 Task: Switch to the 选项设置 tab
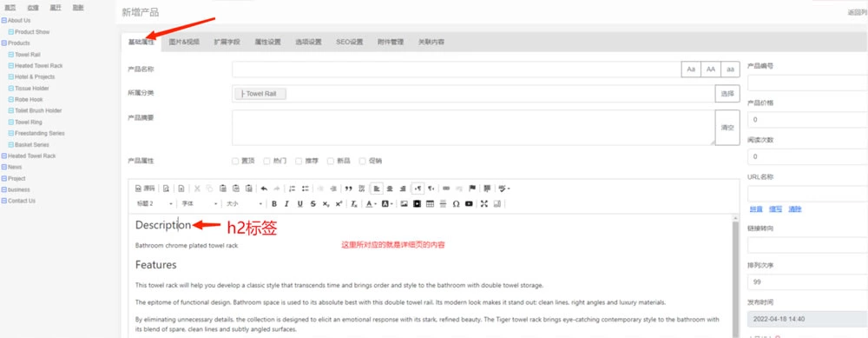click(x=308, y=42)
